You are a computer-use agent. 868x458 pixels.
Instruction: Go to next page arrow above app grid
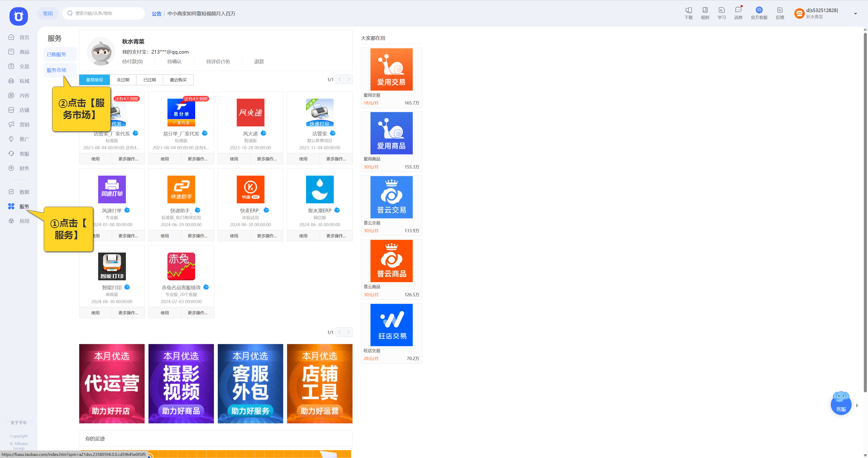(x=348, y=79)
